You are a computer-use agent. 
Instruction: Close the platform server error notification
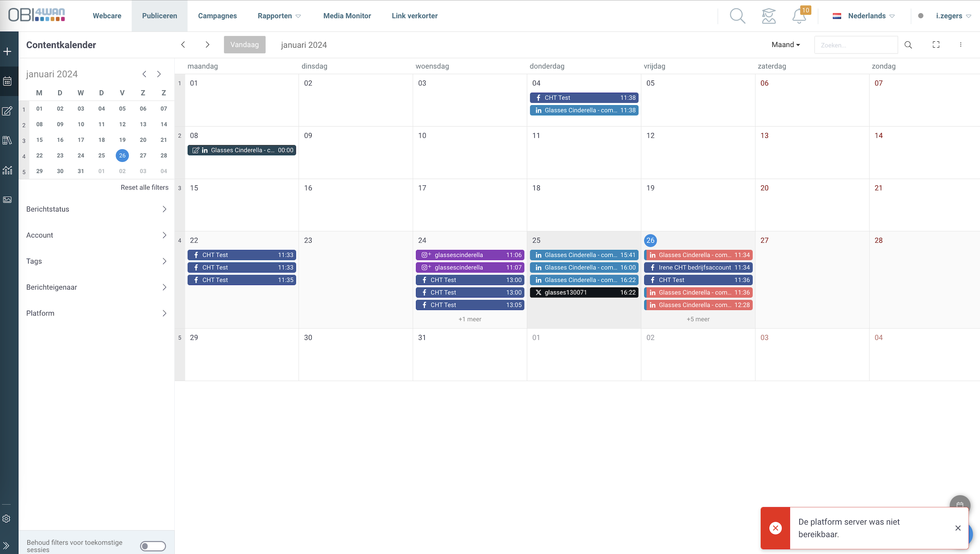[958, 528]
